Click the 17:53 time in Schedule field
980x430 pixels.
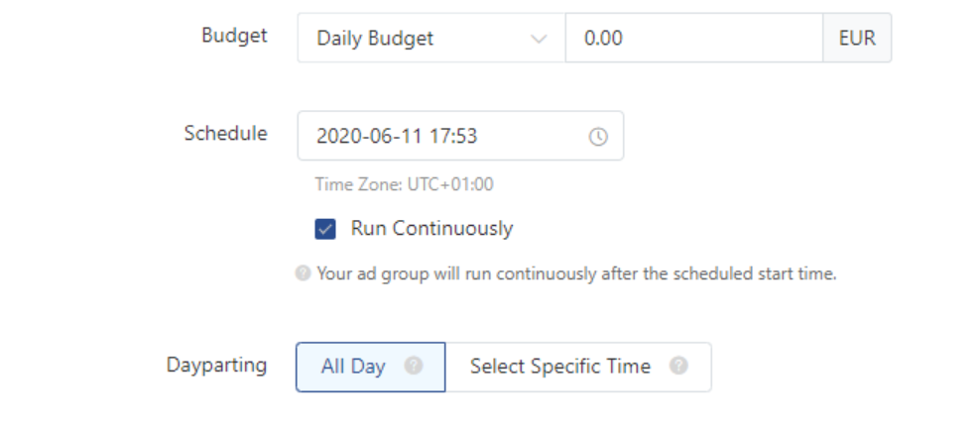click(453, 137)
